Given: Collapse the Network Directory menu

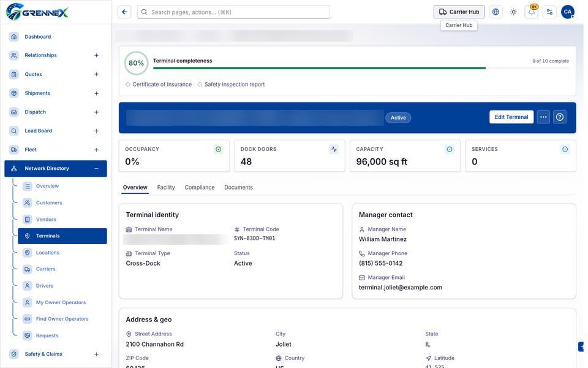Looking at the screenshot, I should [x=96, y=169].
